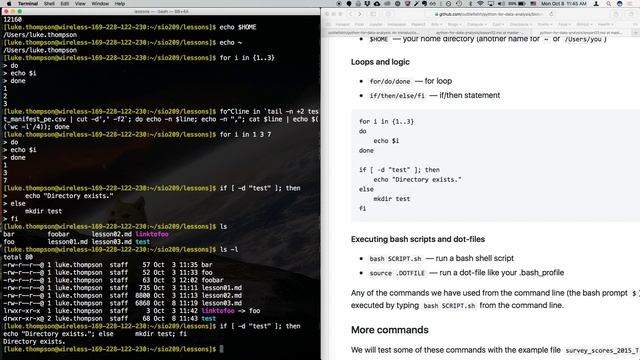Screen dimensions: 640x360
Task: Click 'mkdir test' in browser code block
Action: click(391, 199)
